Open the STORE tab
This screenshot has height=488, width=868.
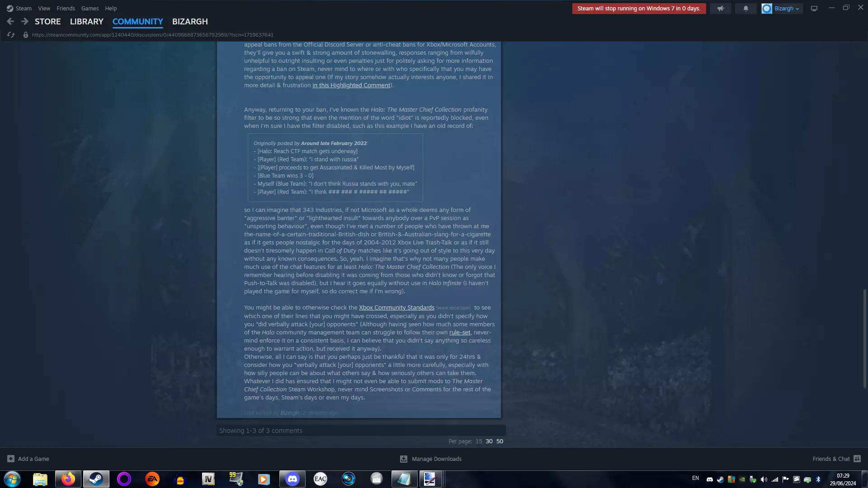pyautogui.click(x=47, y=21)
